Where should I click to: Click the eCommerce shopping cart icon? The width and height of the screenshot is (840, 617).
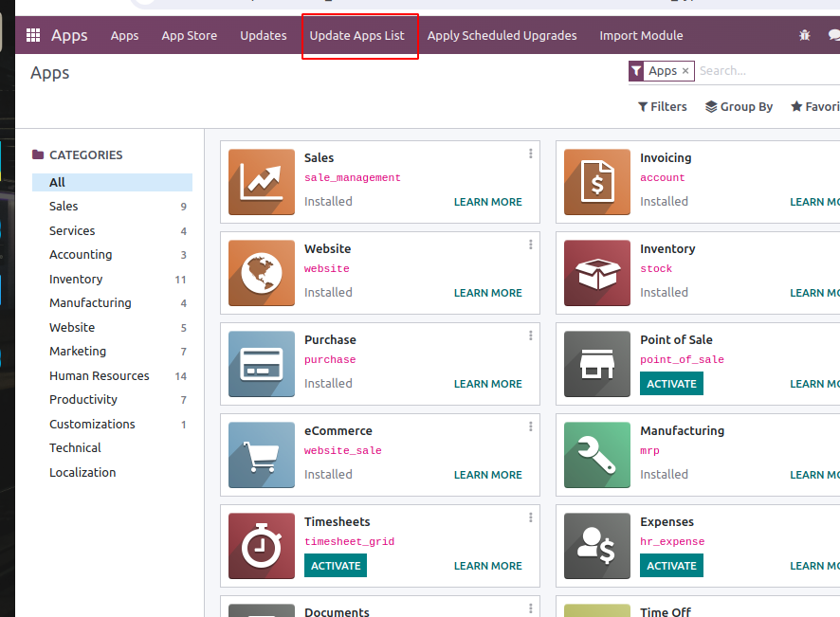[262, 455]
